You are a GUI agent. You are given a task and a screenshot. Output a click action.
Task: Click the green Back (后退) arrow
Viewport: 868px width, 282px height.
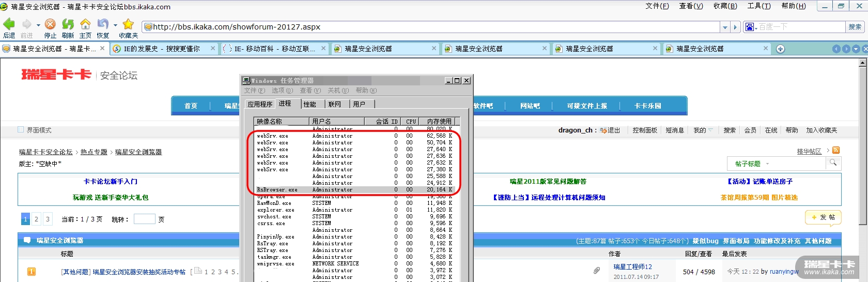coord(9,24)
